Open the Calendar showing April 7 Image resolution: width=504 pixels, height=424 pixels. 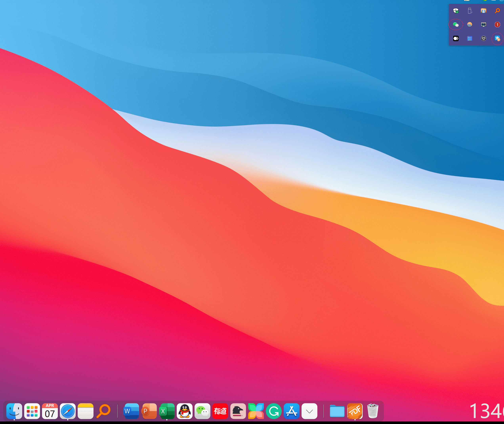(50, 411)
